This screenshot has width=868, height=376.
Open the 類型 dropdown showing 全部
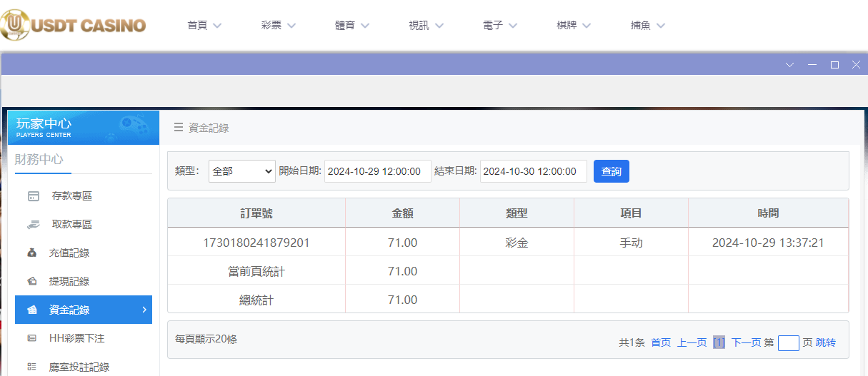[241, 171]
